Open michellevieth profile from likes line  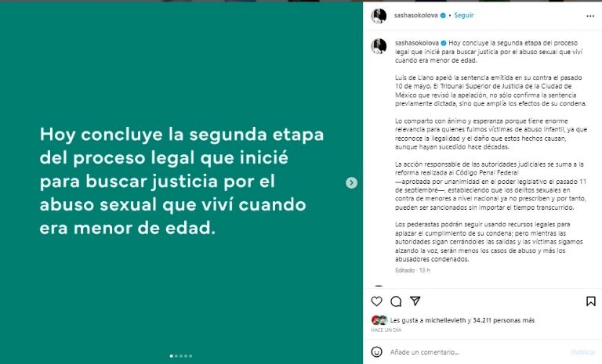(445, 320)
